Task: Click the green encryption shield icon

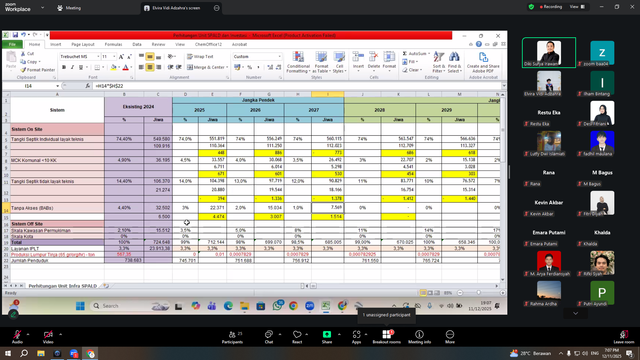Action: click(531, 7)
